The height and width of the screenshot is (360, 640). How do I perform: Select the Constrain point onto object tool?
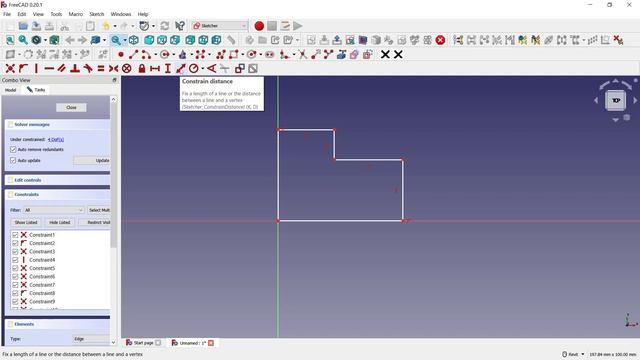(23, 69)
